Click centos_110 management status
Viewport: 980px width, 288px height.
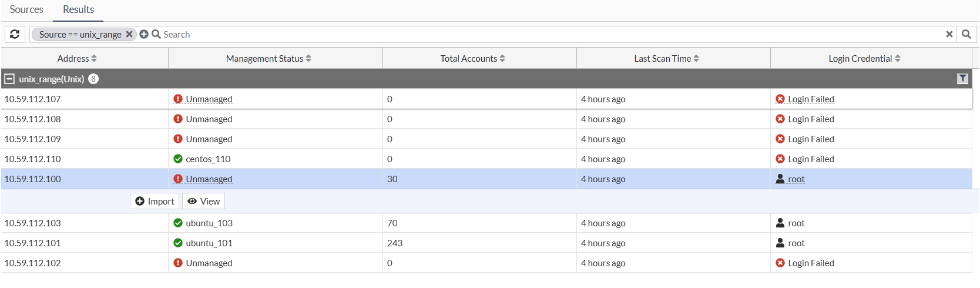tap(208, 159)
